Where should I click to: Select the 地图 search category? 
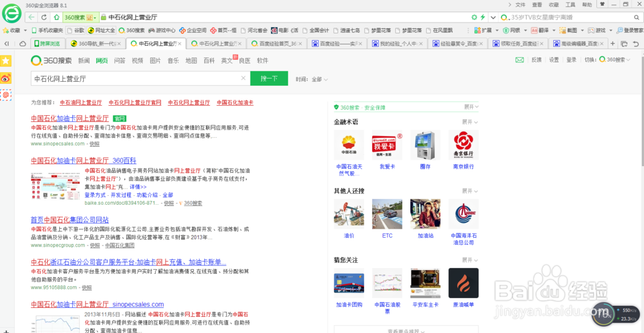(x=191, y=61)
